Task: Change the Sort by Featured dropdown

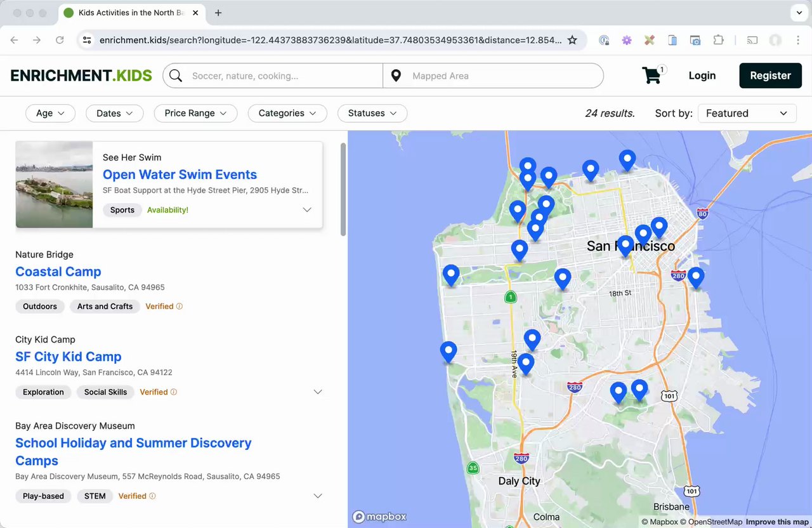Action: [x=747, y=114]
